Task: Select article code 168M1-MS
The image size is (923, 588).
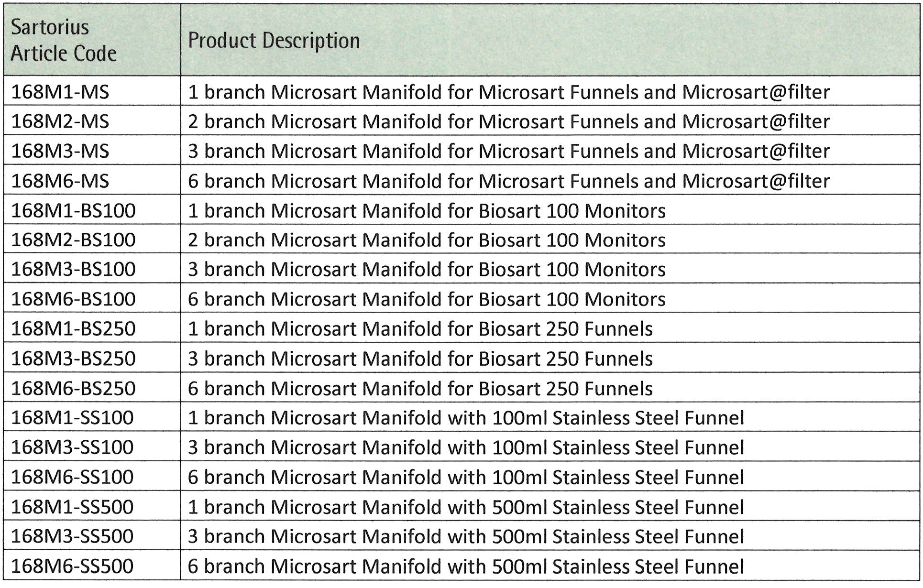Action: coord(60,92)
